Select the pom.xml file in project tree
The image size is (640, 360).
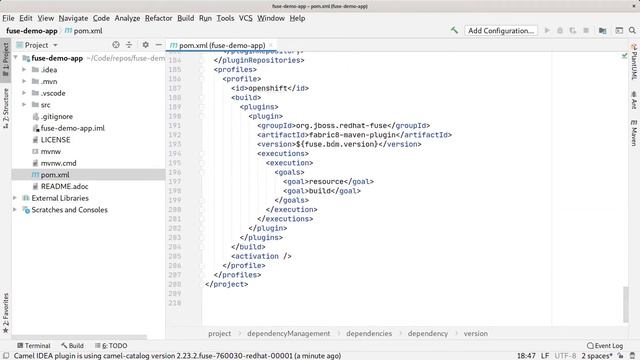click(88, 175)
